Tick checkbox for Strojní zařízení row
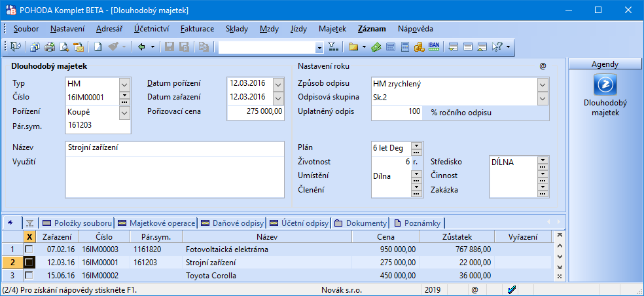The image size is (644, 296). coord(29,263)
